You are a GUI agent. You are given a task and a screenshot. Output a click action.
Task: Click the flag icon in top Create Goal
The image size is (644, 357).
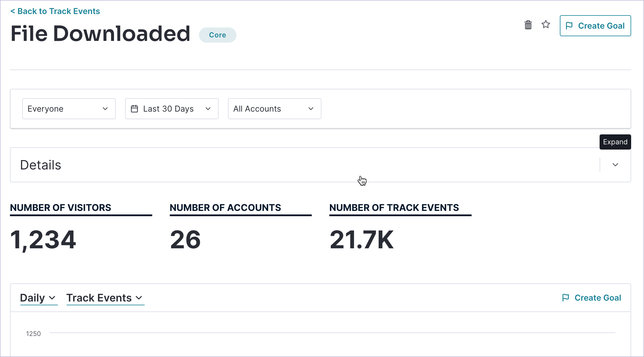coord(569,26)
